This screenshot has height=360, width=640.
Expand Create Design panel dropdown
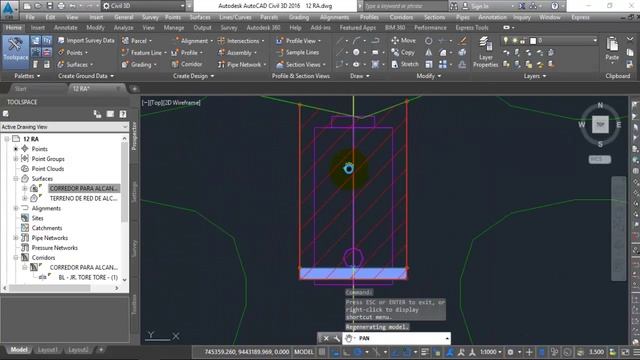193,76
